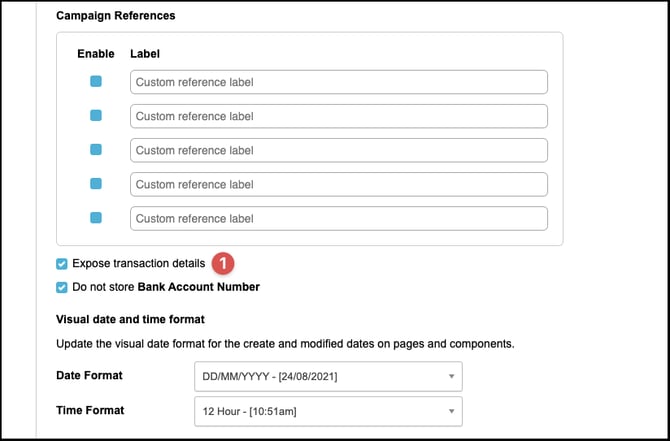
Task: Click the arrow on the Date Format combo box
Action: (451, 377)
